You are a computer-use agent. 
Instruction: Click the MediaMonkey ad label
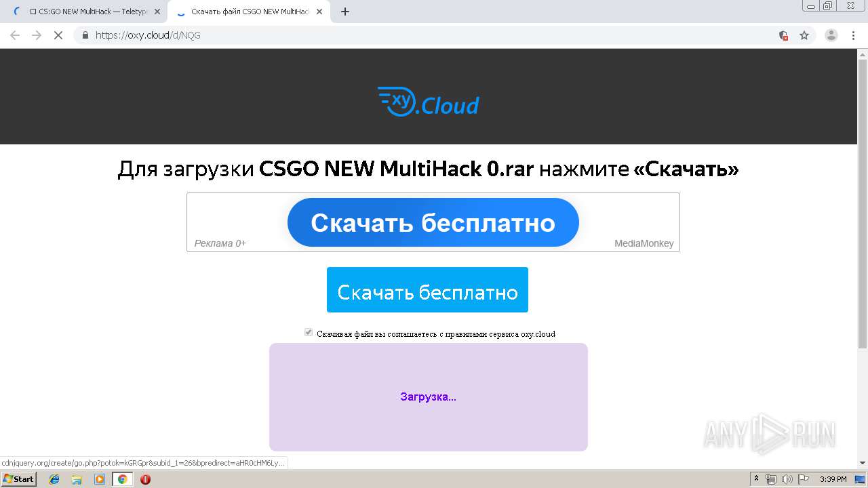click(644, 243)
